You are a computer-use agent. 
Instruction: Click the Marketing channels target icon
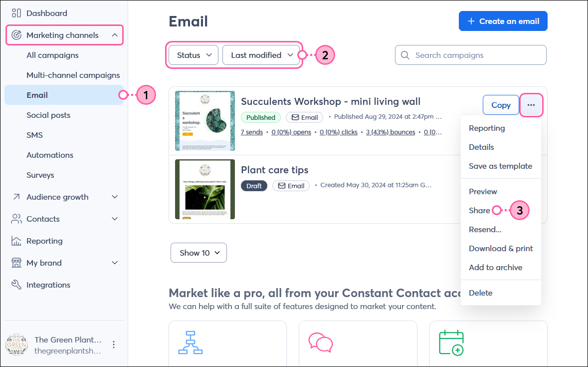(x=16, y=35)
